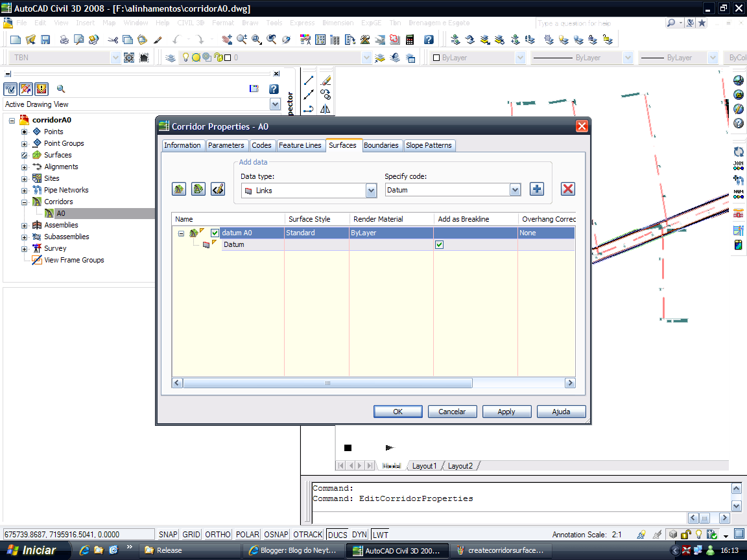Toggle OSNAP in status bar
This screenshot has height=560, width=747.
[x=276, y=535]
